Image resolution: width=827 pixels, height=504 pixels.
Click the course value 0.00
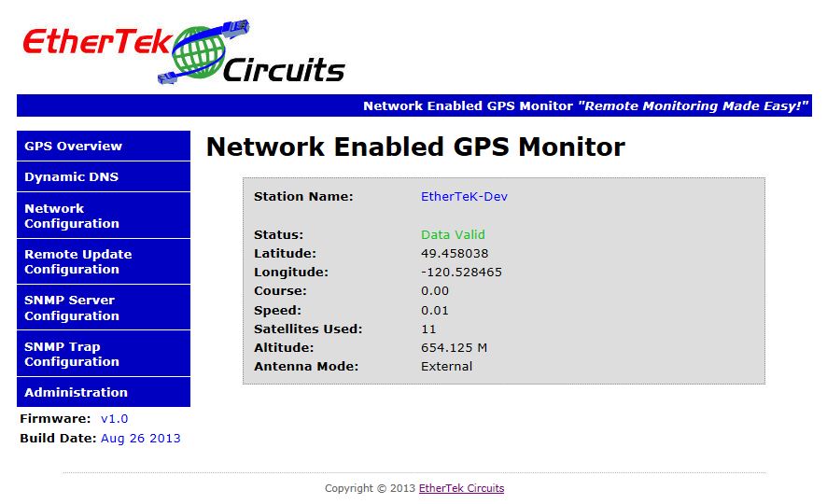[435, 291]
